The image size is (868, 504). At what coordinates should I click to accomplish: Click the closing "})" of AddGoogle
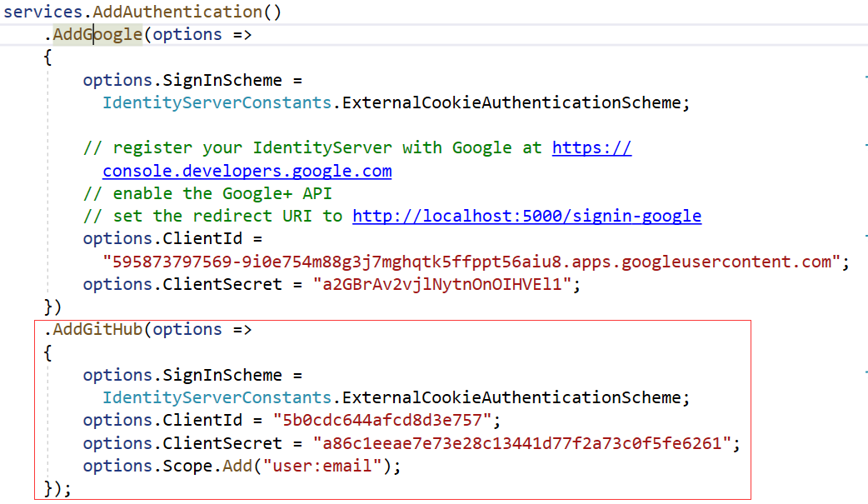pos(52,307)
